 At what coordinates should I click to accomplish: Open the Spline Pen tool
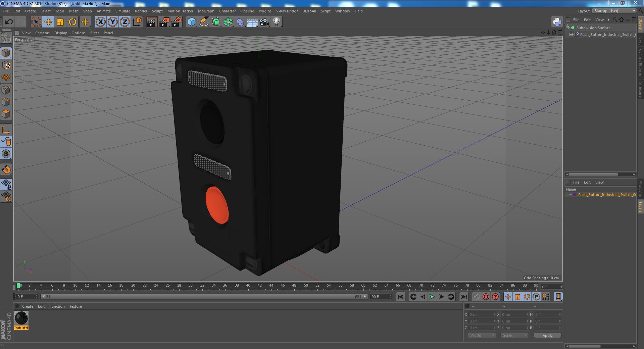point(204,22)
